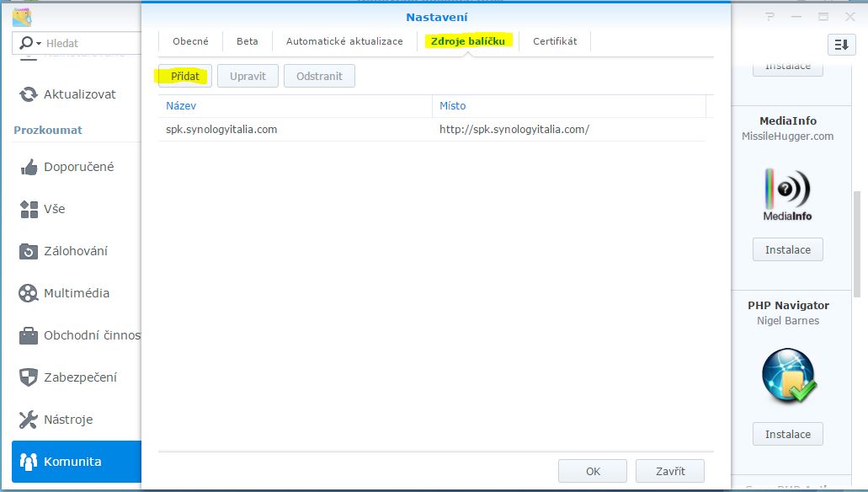
Task: Sort by the Místo column header
Action: tap(569, 106)
